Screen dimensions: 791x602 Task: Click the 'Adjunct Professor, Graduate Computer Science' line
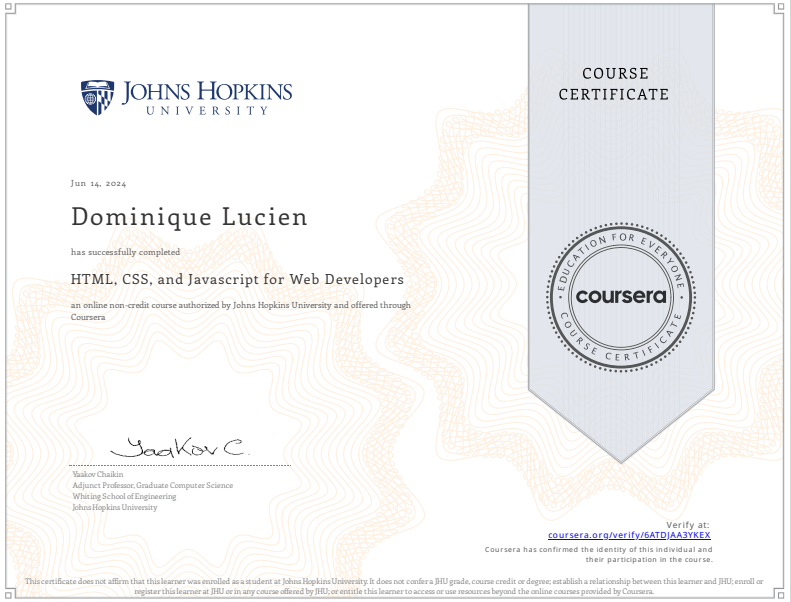tap(152, 485)
